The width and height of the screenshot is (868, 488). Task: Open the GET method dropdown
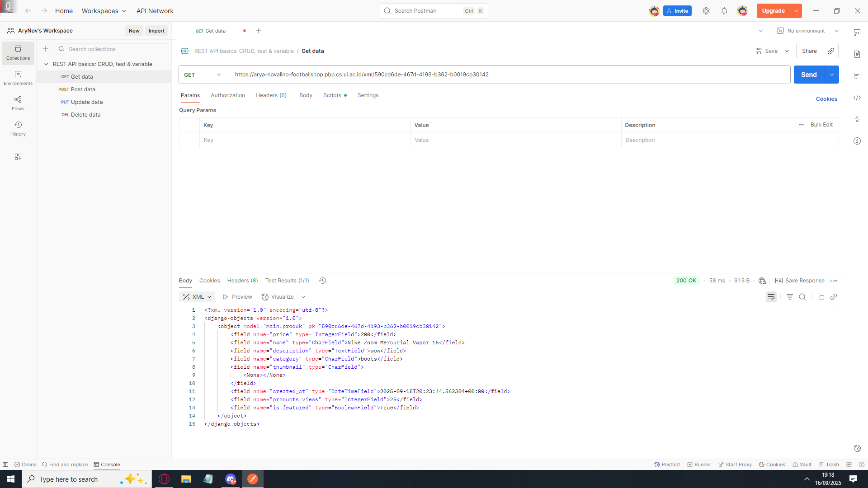(203, 75)
